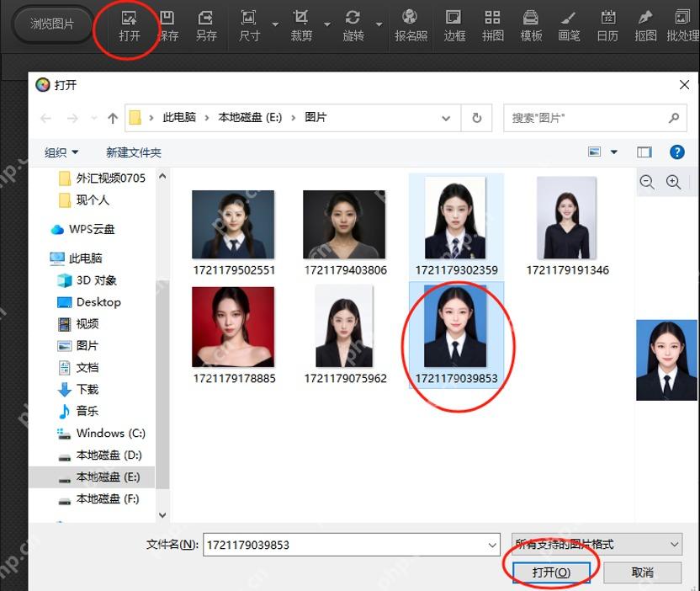The height and width of the screenshot is (591, 700).
Task: Click the blue help question mark icon
Action: pos(676,152)
